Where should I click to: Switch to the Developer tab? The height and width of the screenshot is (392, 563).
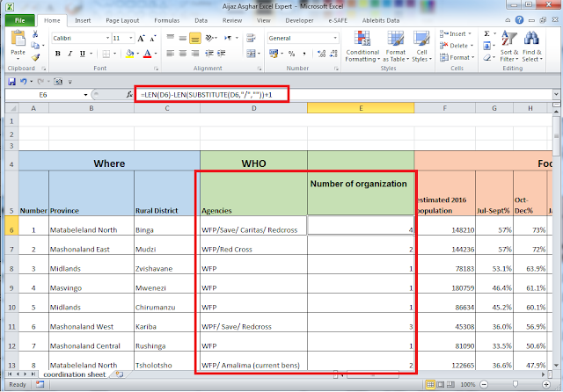click(x=299, y=20)
